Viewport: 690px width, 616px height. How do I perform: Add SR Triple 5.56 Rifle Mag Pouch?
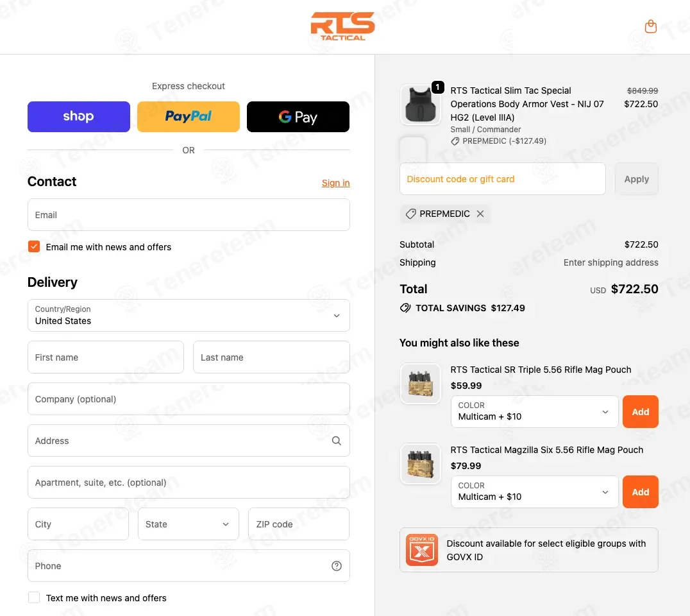[x=640, y=411]
